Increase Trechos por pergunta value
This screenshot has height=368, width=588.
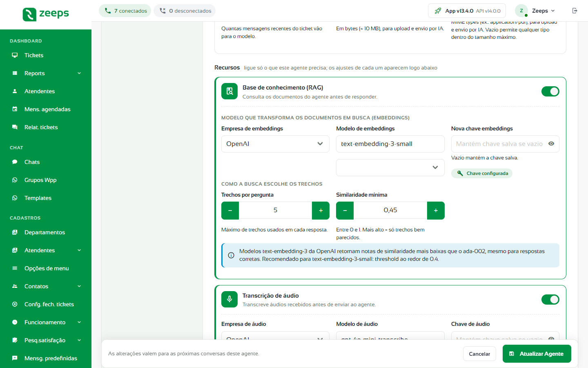(321, 211)
